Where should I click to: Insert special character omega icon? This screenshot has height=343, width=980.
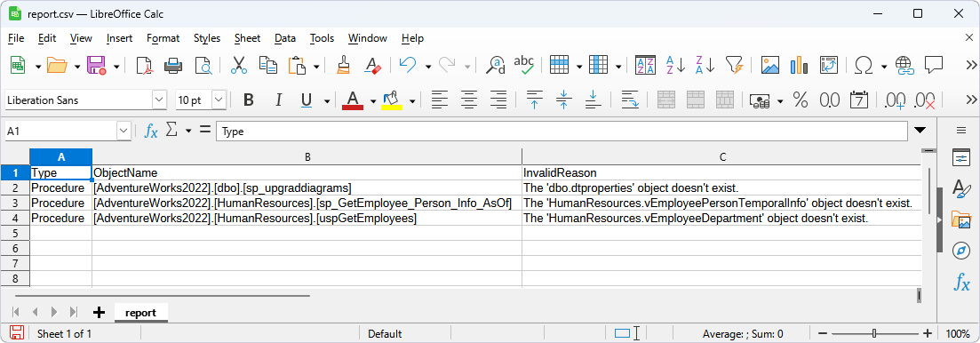coord(864,65)
